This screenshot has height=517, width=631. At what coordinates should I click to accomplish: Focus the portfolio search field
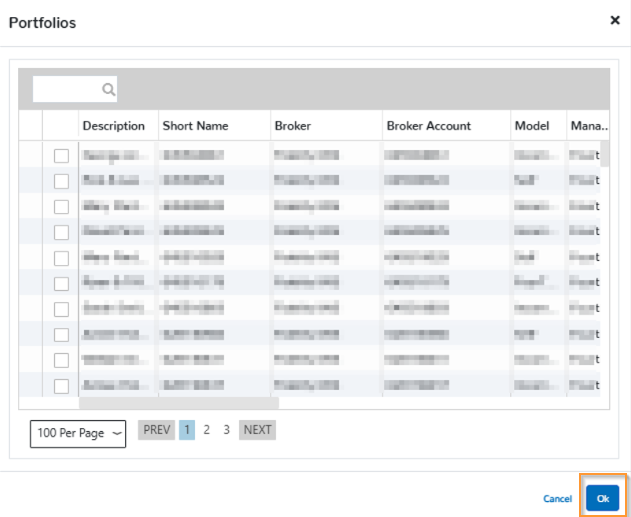pos(75,89)
